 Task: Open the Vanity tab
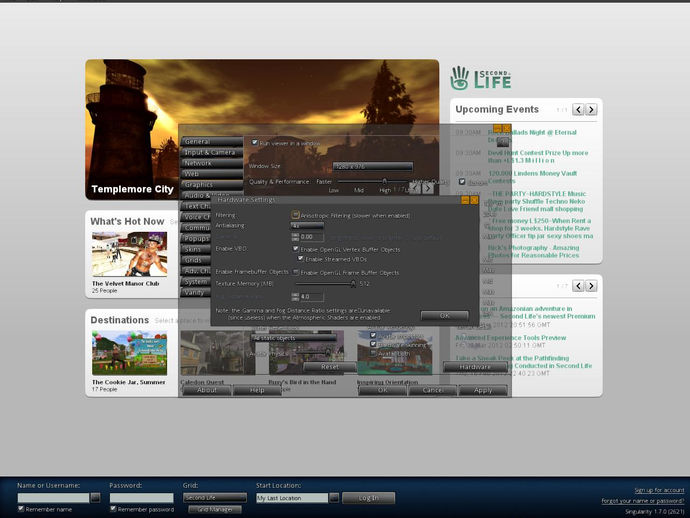click(x=196, y=292)
